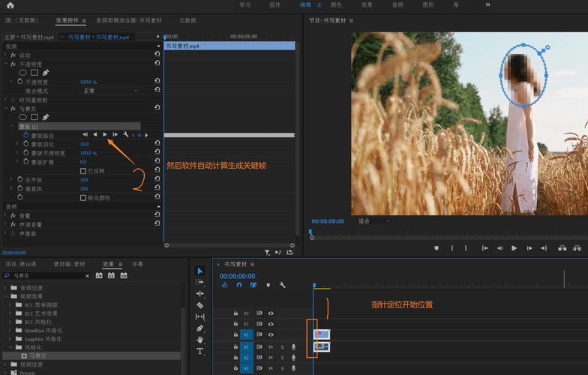Open mask tracking method wrench menu
Viewport: 588px width, 375px height.
[x=126, y=135]
